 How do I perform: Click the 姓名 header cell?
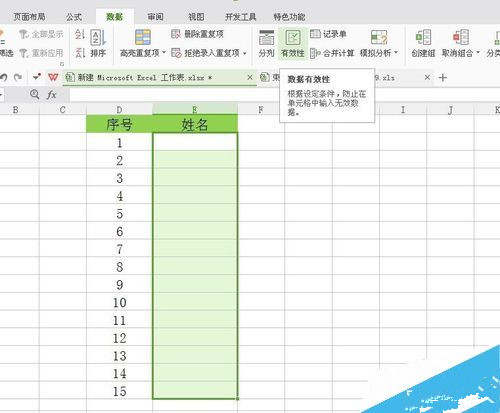pos(195,124)
